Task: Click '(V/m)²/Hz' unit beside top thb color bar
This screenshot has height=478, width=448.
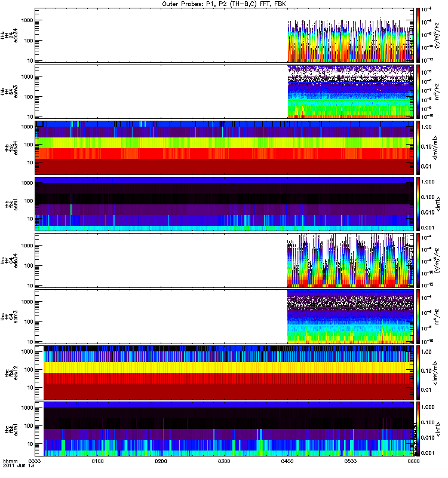Action: point(437,35)
